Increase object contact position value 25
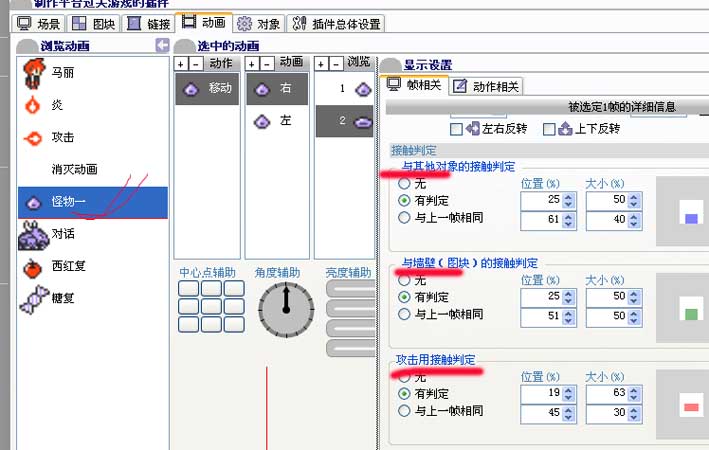 pos(568,196)
